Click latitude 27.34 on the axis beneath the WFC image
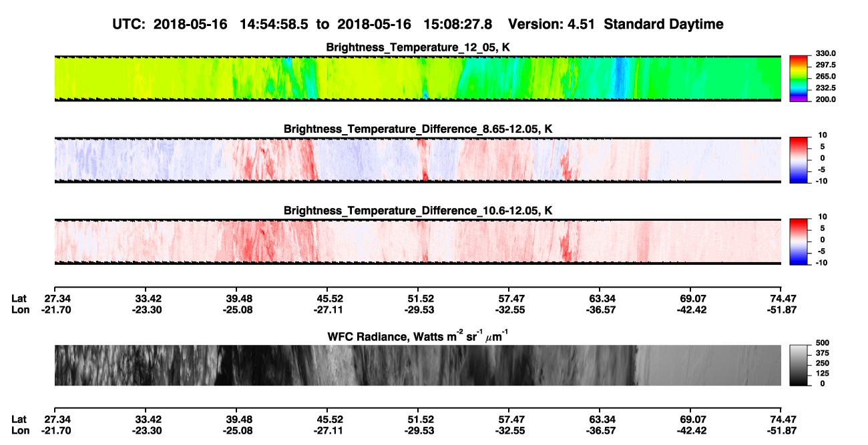868x445 pixels. (57, 420)
